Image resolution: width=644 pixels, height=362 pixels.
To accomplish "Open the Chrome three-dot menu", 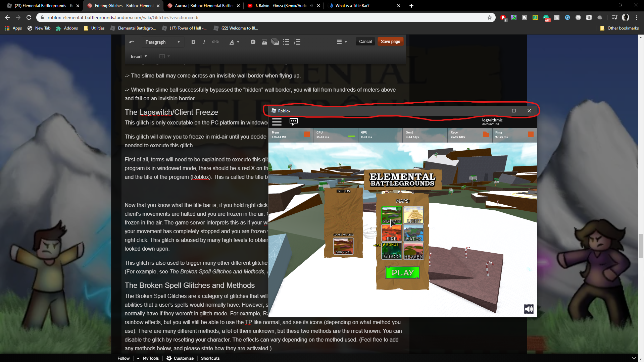I will click(637, 17).
